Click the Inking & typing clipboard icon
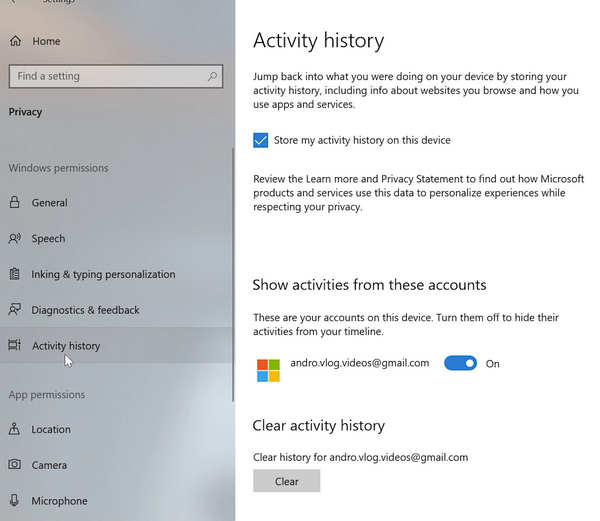The image size is (600, 521). 14,274
